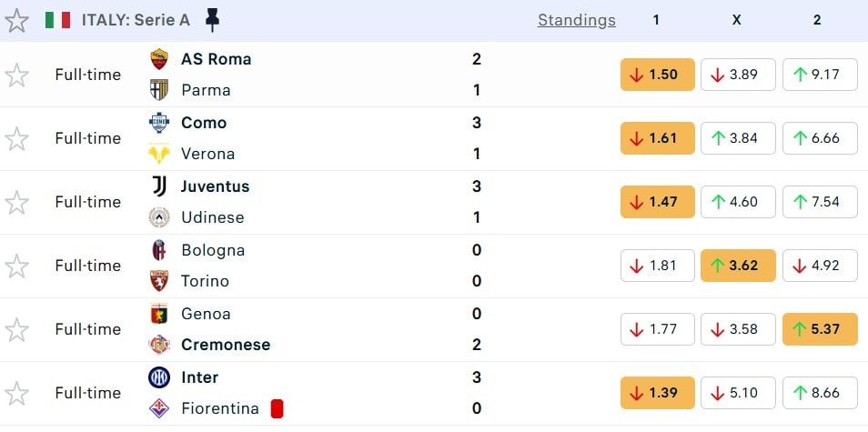Open the ITALY: Serie A league page
The height and width of the screenshot is (432, 868).
tap(137, 20)
